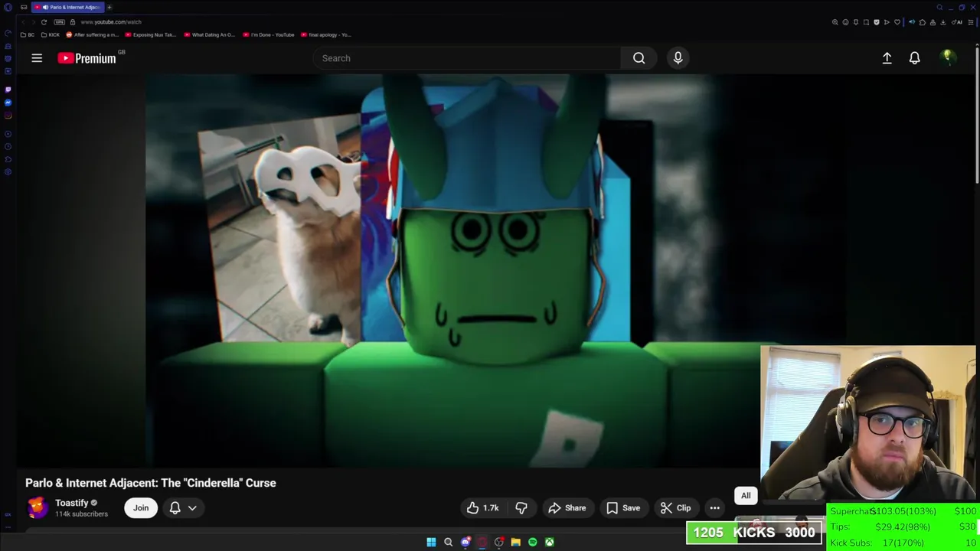The height and width of the screenshot is (551, 980).
Task: Open the extensions cube icon
Action: pyautogui.click(x=923, y=22)
